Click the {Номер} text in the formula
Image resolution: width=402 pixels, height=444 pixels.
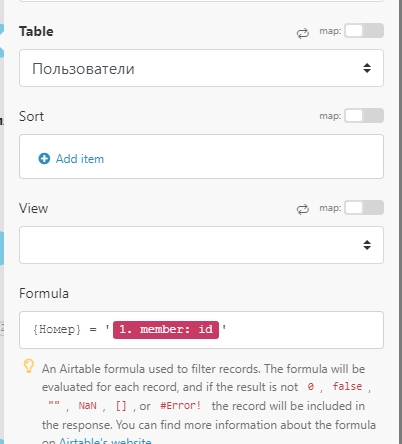57,330
